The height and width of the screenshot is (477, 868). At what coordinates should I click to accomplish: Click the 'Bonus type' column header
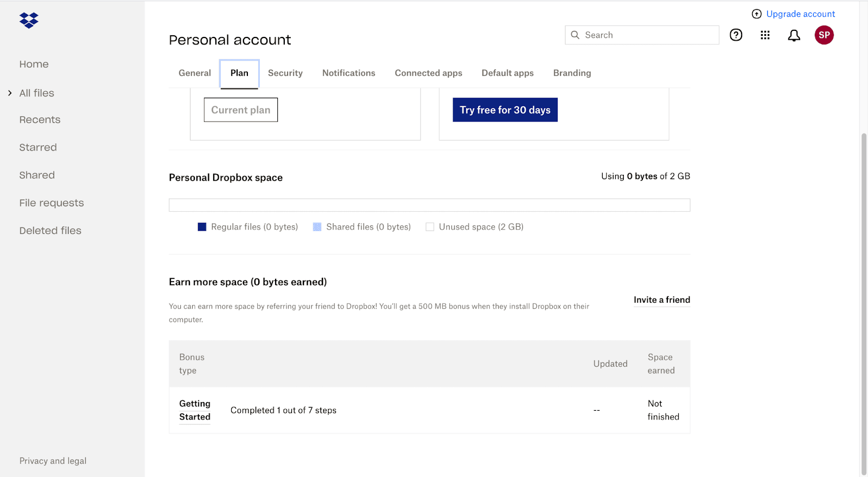coord(192,364)
